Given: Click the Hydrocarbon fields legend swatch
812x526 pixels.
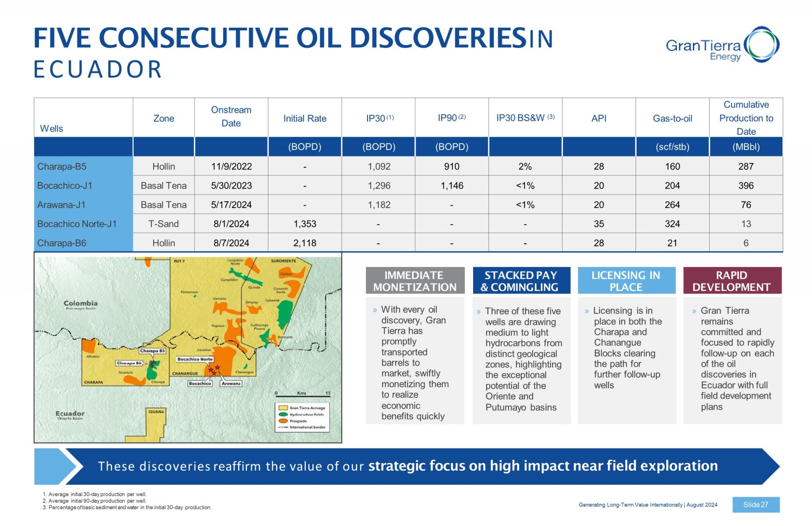Looking at the screenshot, I should pyautogui.click(x=283, y=414).
